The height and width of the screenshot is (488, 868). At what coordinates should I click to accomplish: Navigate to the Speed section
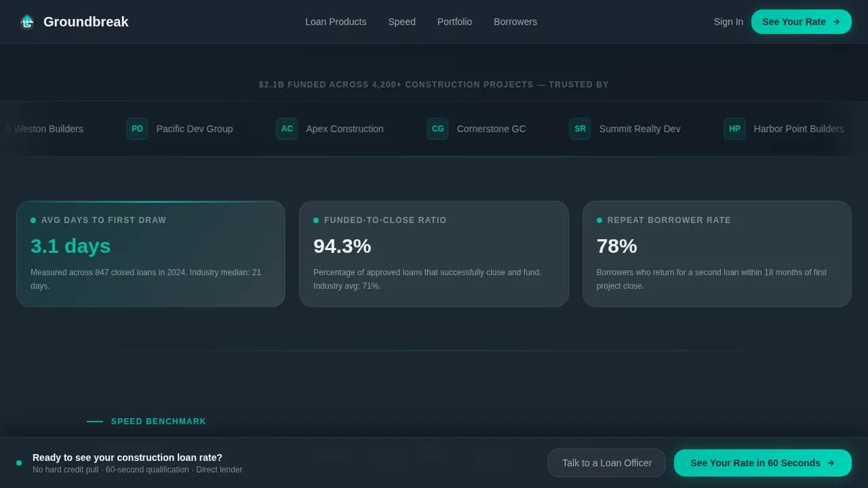point(401,22)
